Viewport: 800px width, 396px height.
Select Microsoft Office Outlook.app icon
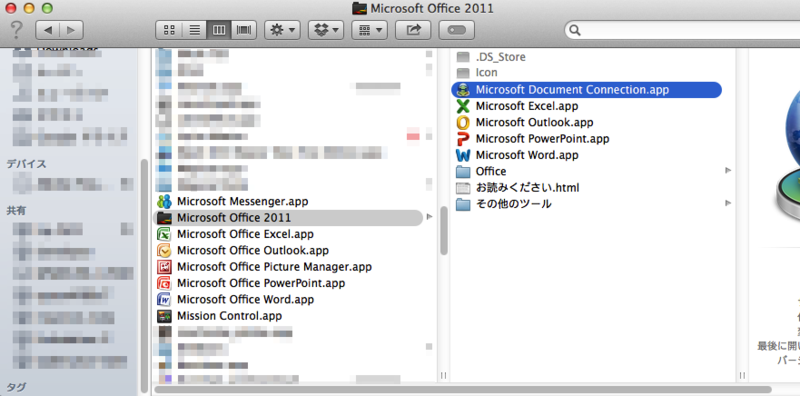[164, 251]
